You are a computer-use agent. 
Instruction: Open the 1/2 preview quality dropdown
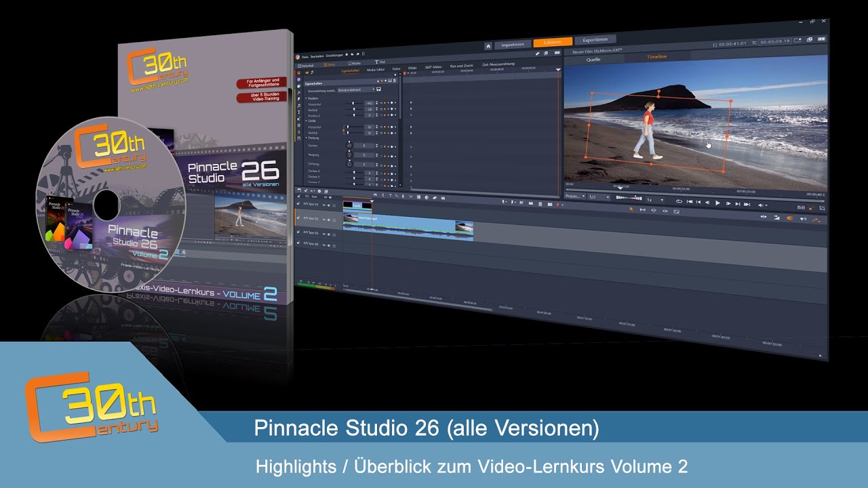coord(599,197)
